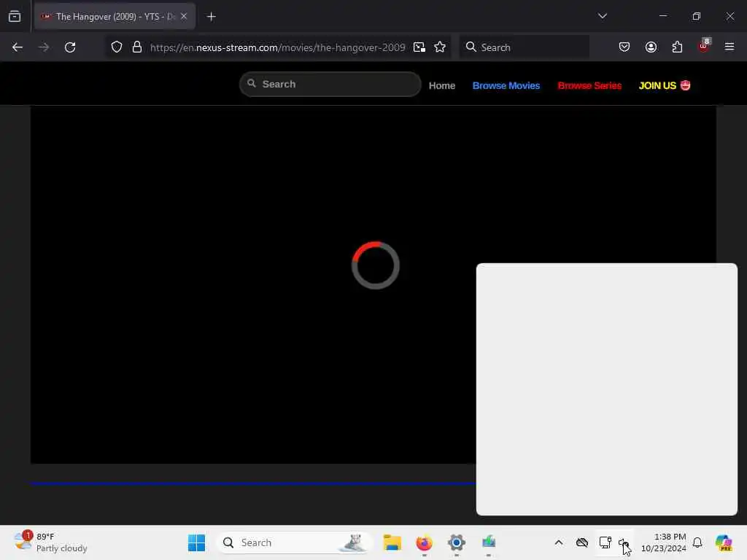Open the clock showing 1:38 PM
747x560 pixels.
[x=664, y=542]
